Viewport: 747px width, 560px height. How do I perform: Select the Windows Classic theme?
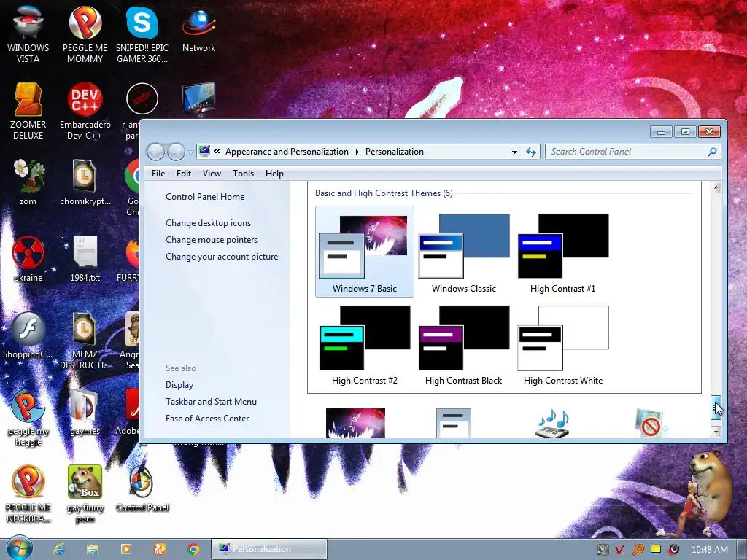463,252
